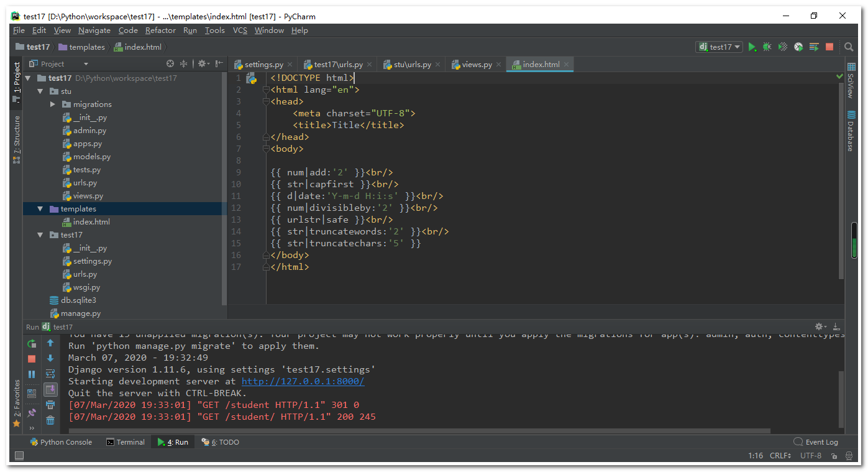Open the 7: Structure side panel
The height and width of the screenshot is (472, 868).
click(17, 139)
